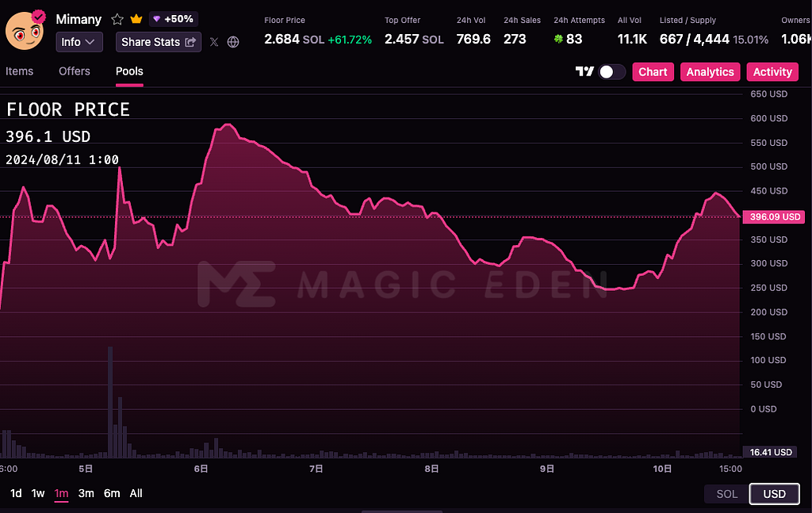Click the gold crown icon
The width and height of the screenshot is (812, 513).
point(136,19)
